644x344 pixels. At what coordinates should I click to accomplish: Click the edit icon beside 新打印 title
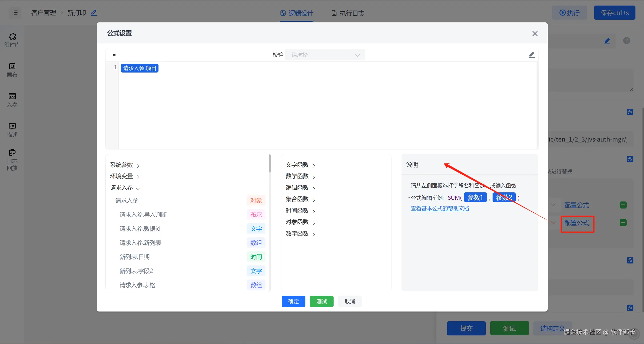click(x=94, y=13)
